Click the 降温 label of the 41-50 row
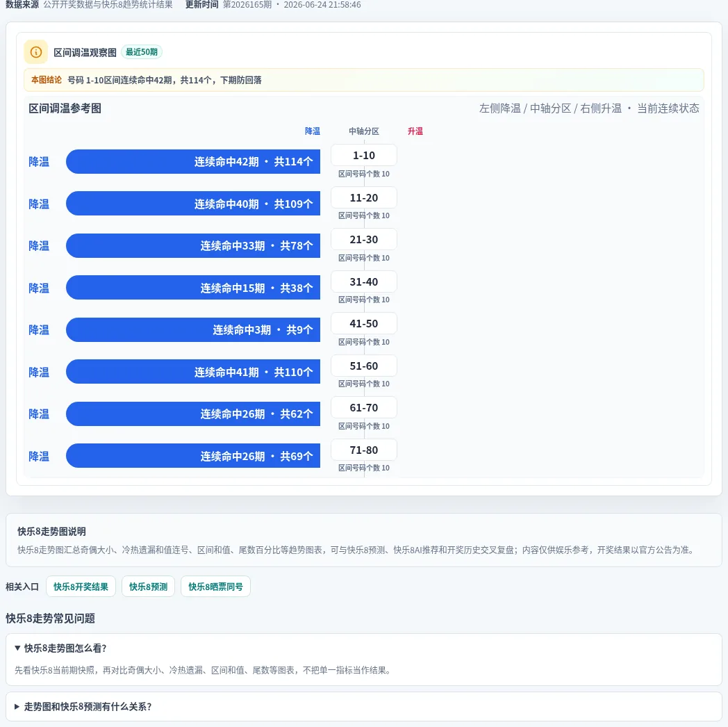This screenshot has height=727, width=728. pos(39,330)
